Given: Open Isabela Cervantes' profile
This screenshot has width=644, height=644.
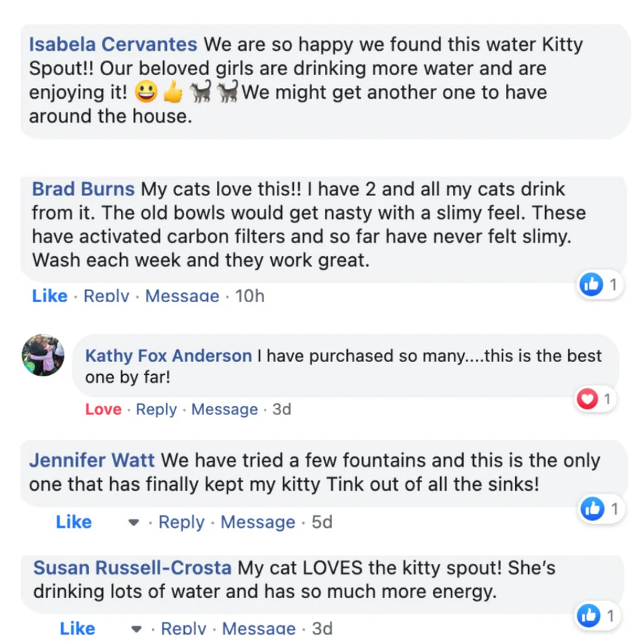Looking at the screenshot, I should (x=113, y=44).
